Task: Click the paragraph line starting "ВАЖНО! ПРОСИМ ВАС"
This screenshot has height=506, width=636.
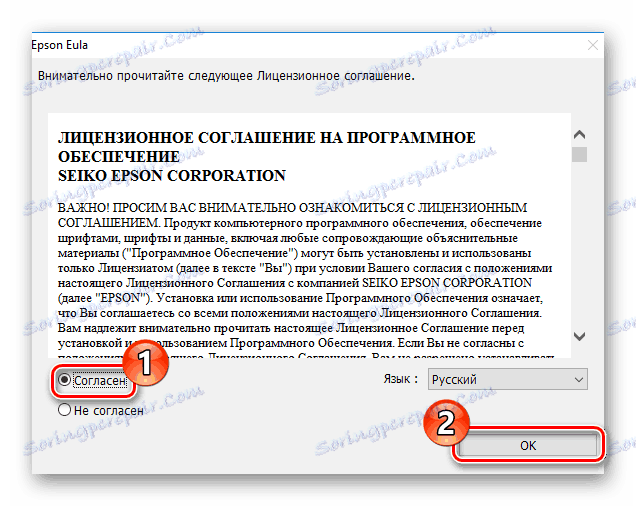Action: [292, 208]
